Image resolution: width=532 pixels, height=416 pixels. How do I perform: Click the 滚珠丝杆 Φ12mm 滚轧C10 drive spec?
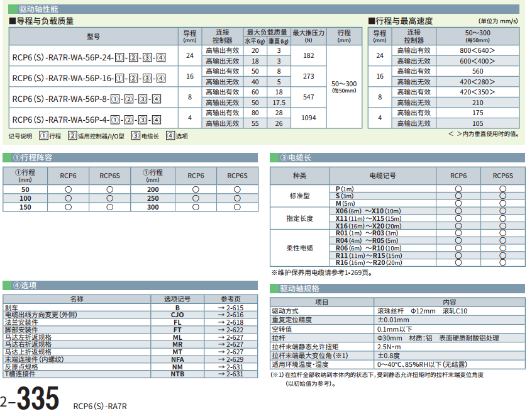click(x=422, y=311)
